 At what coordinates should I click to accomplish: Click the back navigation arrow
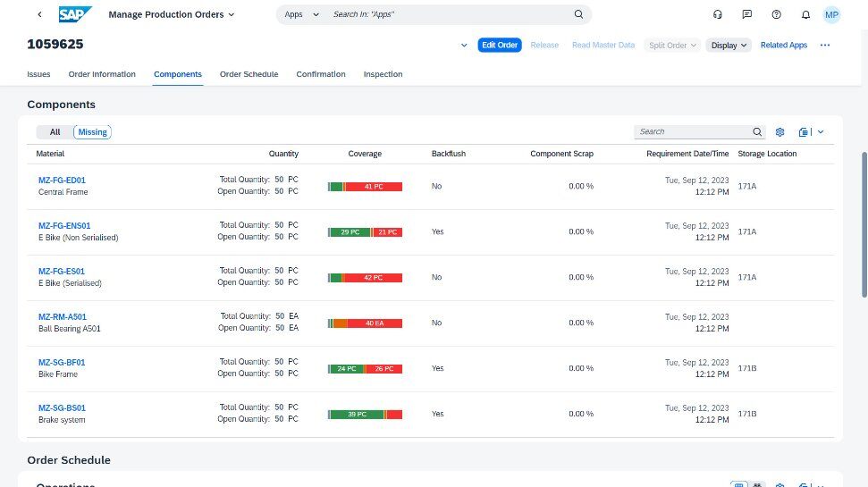point(39,14)
